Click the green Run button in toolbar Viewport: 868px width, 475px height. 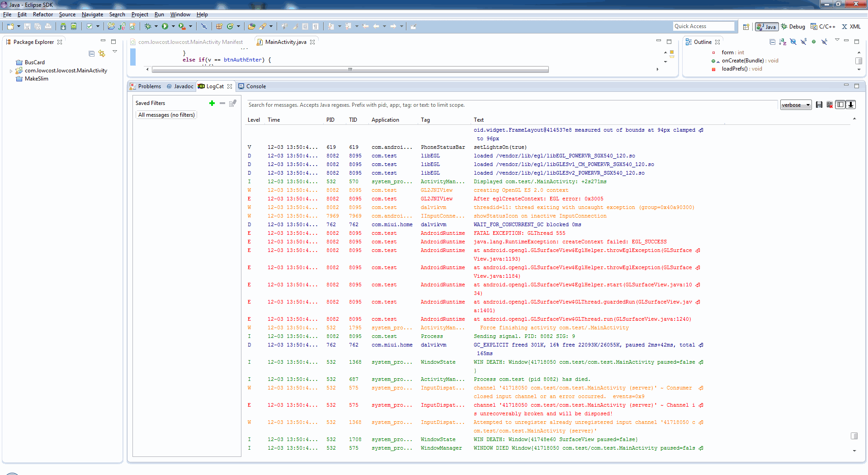click(165, 27)
